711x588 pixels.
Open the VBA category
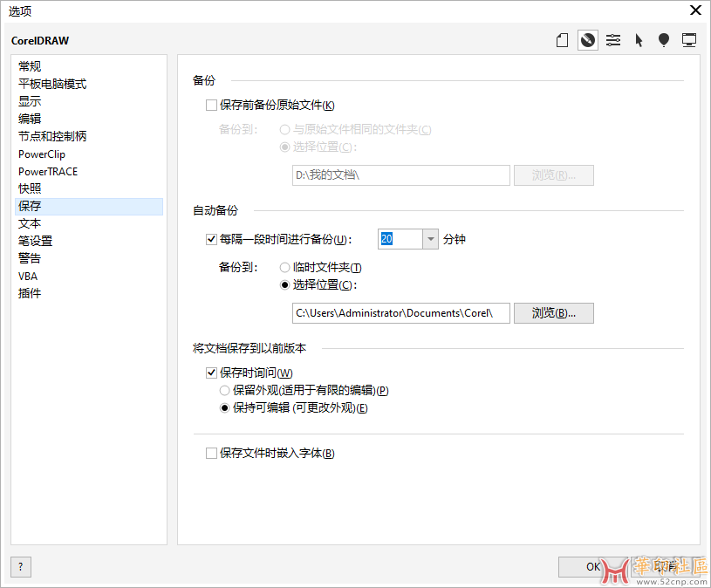pos(89,276)
